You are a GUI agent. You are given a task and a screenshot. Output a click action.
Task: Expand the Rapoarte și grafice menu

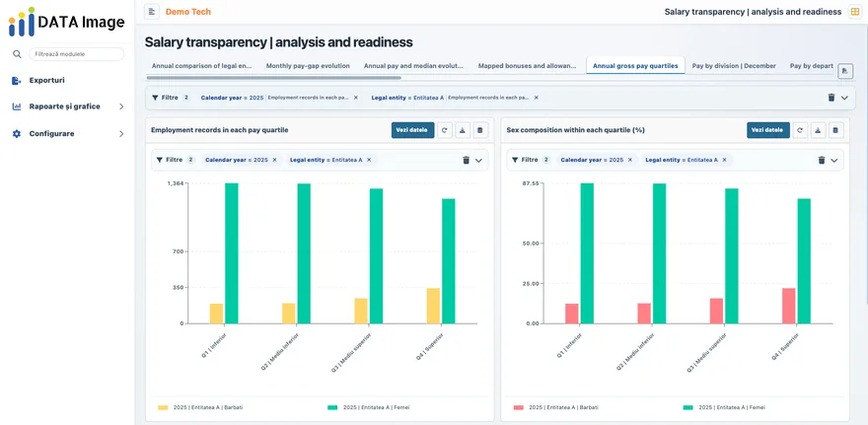(x=69, y=106)
